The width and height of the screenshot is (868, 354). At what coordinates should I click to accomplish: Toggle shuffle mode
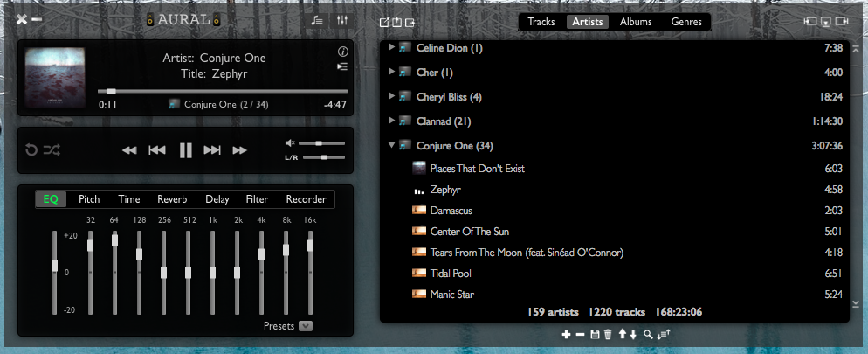tap(52, 150)
